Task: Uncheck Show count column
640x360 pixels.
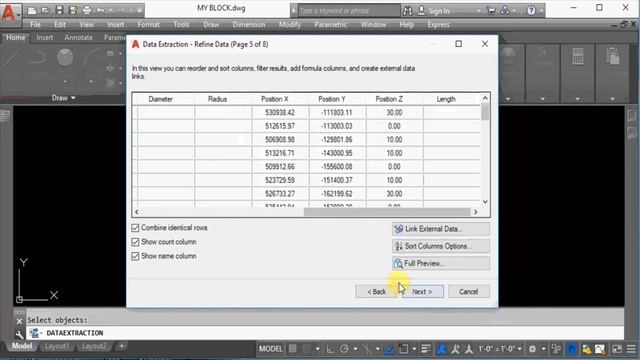Action: click(x=135, y=242)
